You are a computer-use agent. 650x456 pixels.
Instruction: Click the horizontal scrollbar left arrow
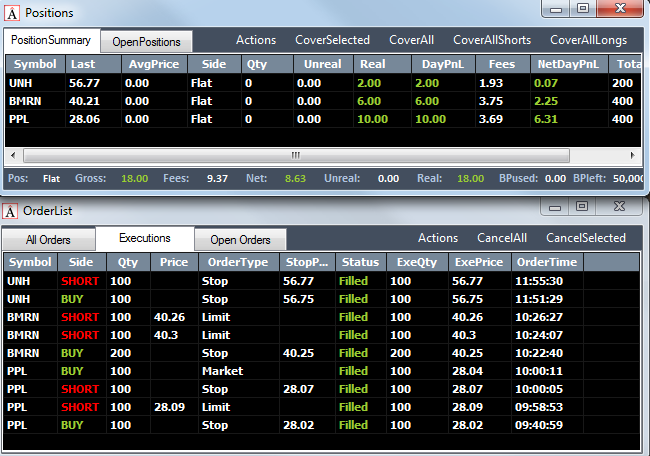coord(13,155)
